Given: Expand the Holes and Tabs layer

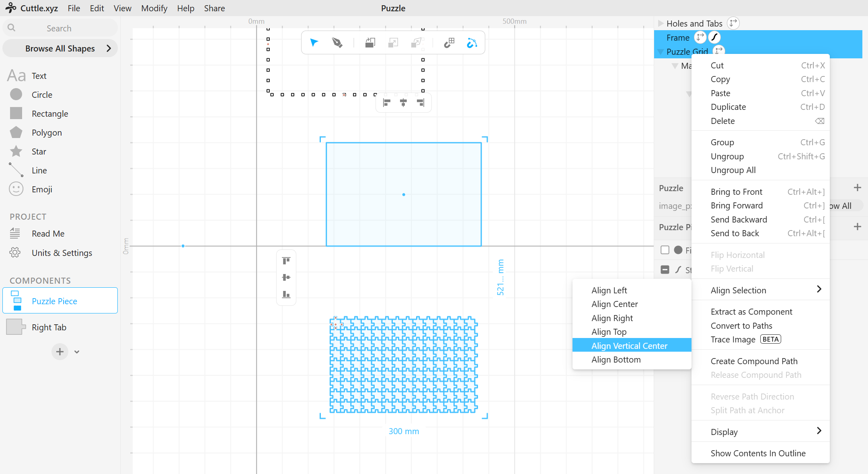Looking at the screenshot, I should (x=661, y=23).
